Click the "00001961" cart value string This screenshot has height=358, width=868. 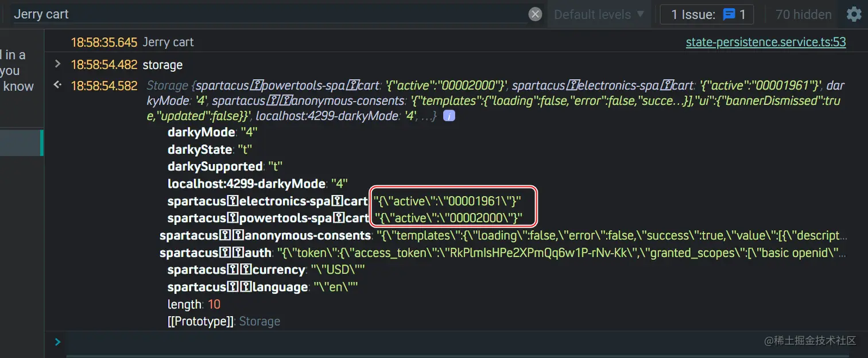(447, 201)
